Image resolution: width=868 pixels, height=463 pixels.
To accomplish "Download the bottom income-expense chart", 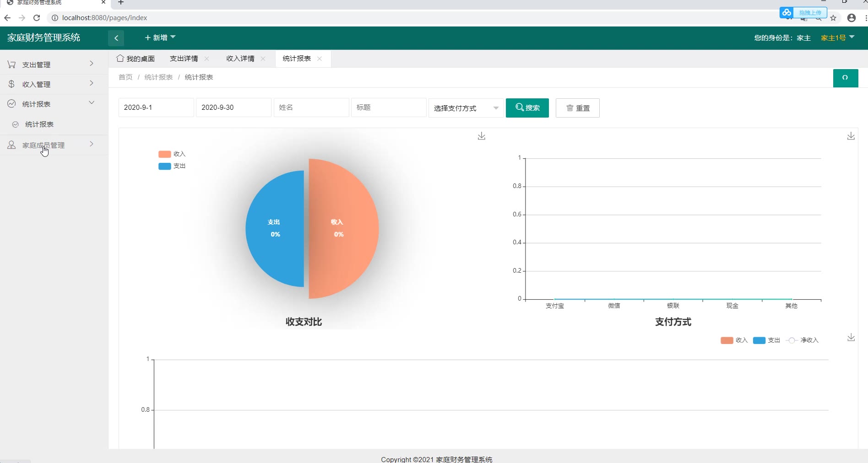I will (851, 338).
